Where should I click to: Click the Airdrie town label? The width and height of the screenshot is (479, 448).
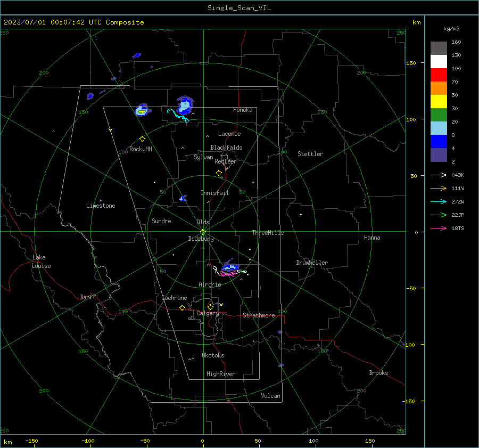coord(210,284)
